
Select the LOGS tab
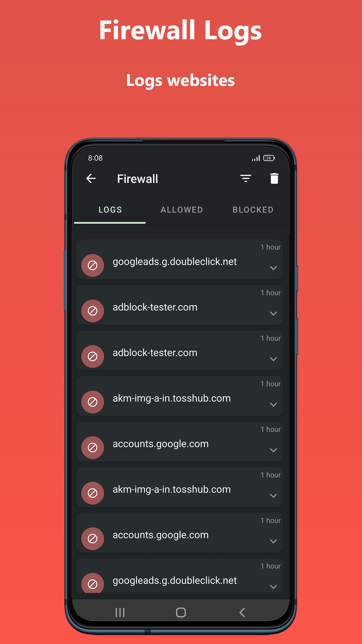click(110, 210)
